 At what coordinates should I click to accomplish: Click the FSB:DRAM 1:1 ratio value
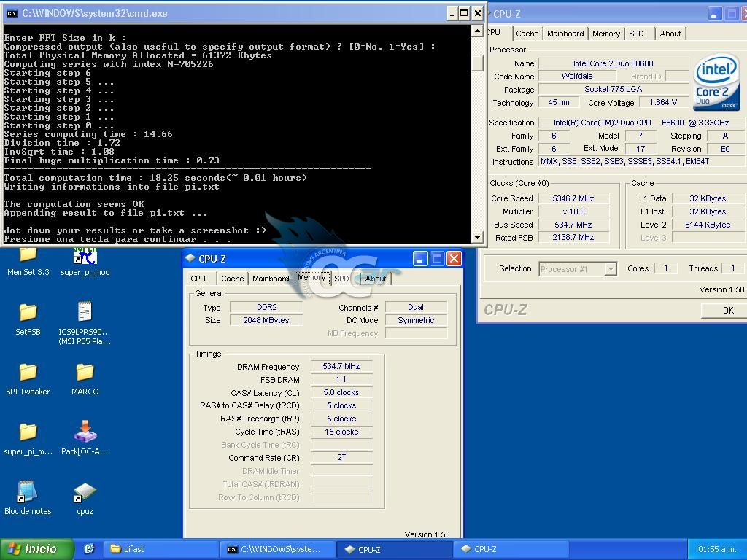[341, 379]
